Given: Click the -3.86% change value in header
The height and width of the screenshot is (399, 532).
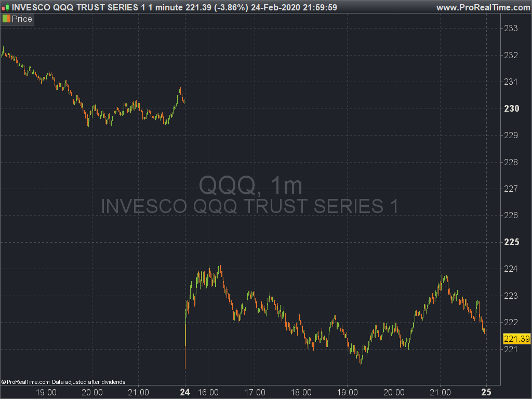Looking at the screenshot, I should click(x=231, y=7).
